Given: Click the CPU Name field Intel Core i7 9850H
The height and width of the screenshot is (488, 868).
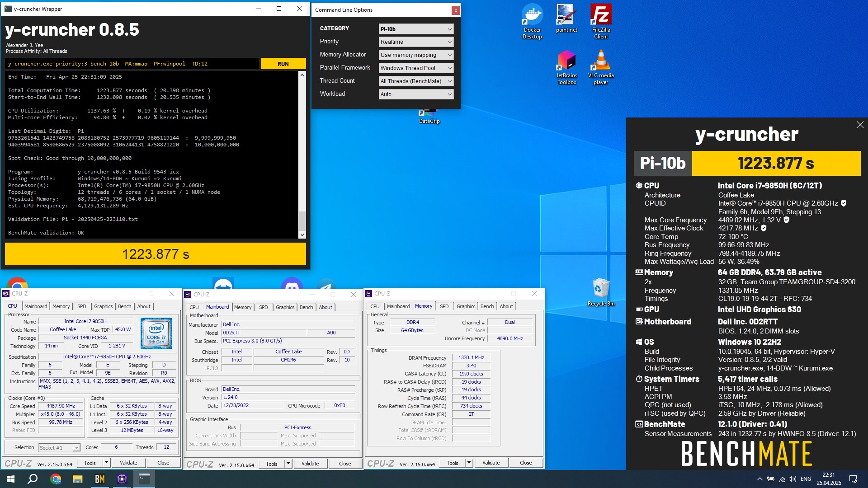Looking at the screenshot, I should coord(85,322).
